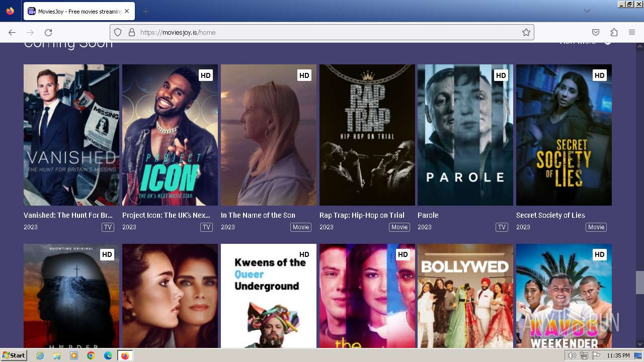Go back to previous page
Viewport: 644px width, 362px height.
[x=12, y=32]
